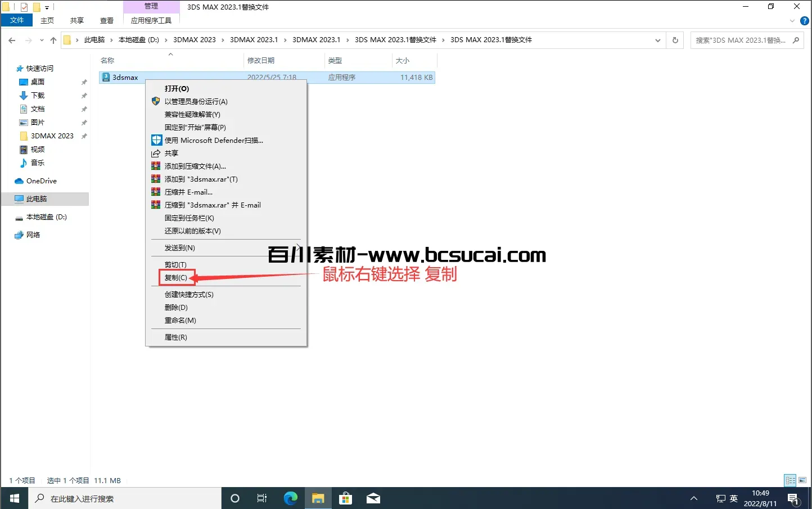
Task: Choose 共享 in the context menu
Action: pos(226,154)
